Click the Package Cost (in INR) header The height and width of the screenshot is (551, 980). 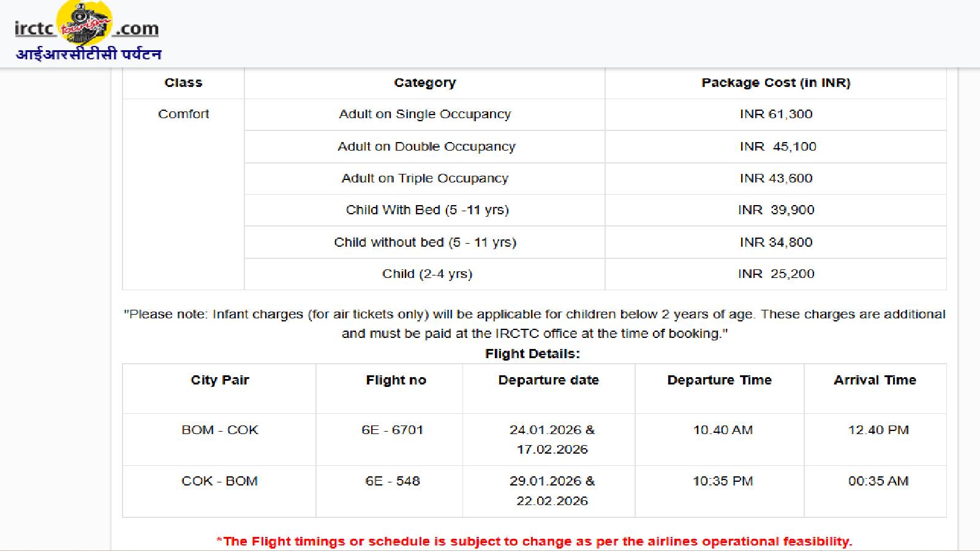[775, 83]
